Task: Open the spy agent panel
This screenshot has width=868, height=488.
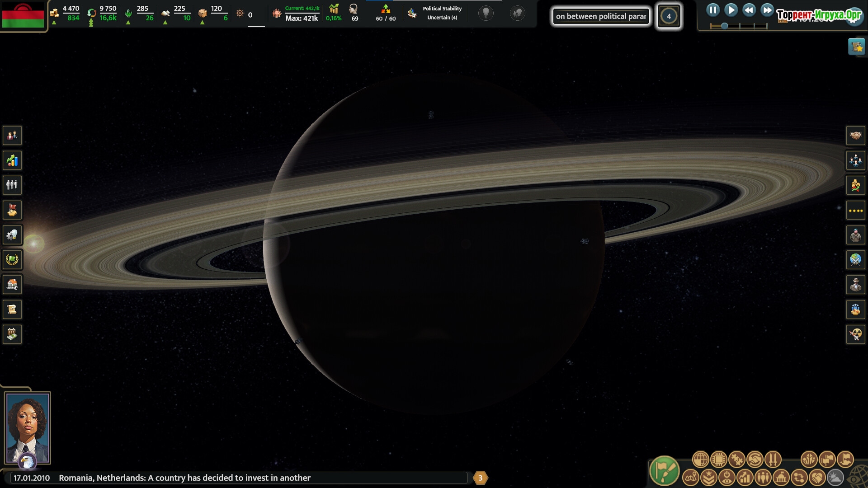Action: pos(855,285)
